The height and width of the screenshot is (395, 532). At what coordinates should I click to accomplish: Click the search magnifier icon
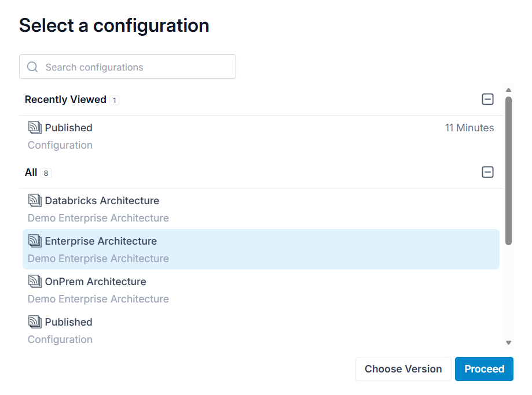pyautogui.click(x=32, y=67)
